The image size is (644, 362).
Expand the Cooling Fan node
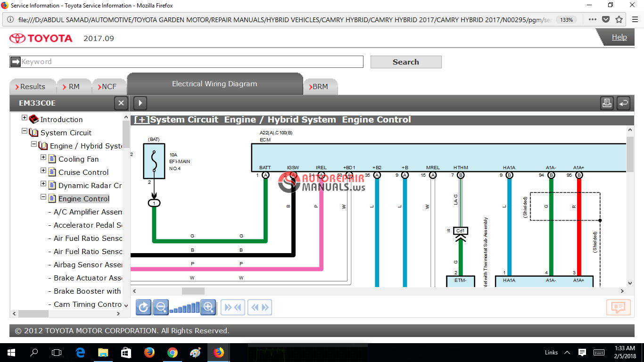pos(43,157)
